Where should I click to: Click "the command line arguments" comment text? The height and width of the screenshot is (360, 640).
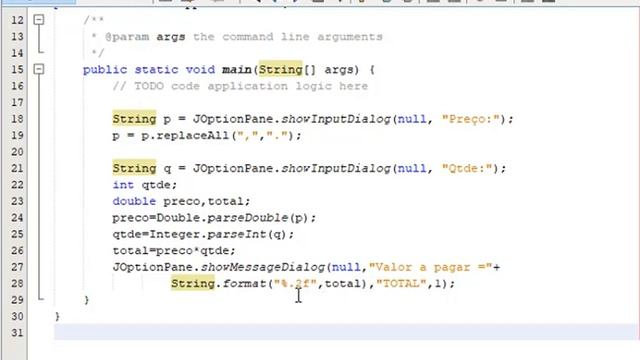[x=288, y=37]
